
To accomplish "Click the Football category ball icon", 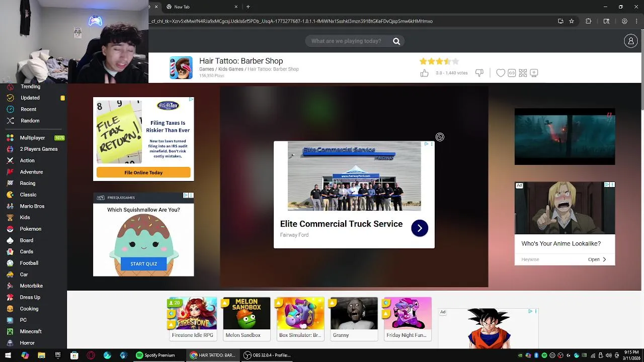I will 10,263.
